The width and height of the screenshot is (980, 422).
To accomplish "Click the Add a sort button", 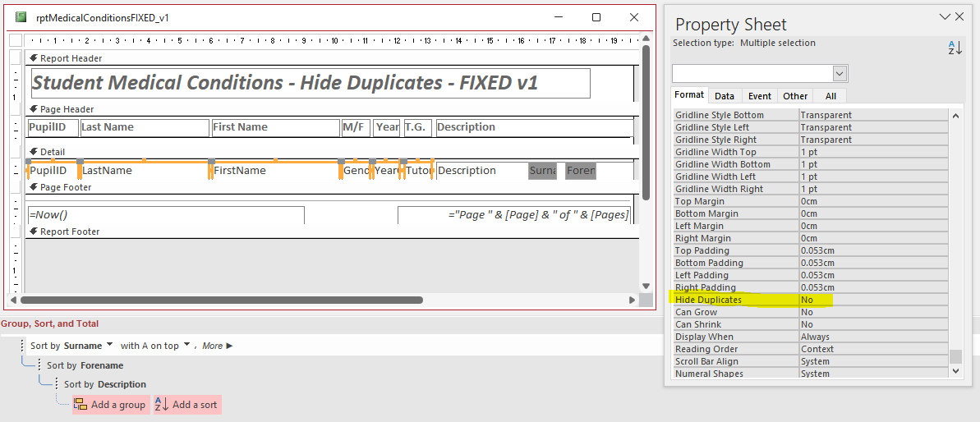I will click(x=187, y=405).
